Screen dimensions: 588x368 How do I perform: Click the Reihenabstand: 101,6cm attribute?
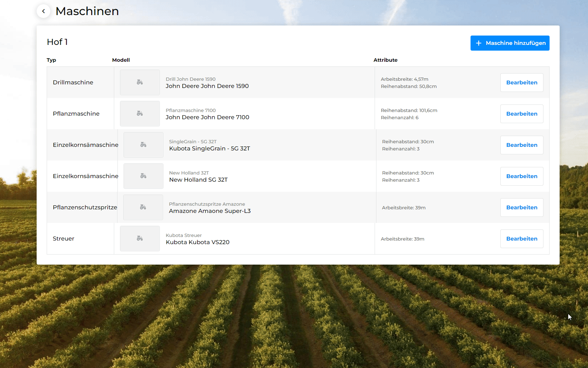click(x=409, y=110)
